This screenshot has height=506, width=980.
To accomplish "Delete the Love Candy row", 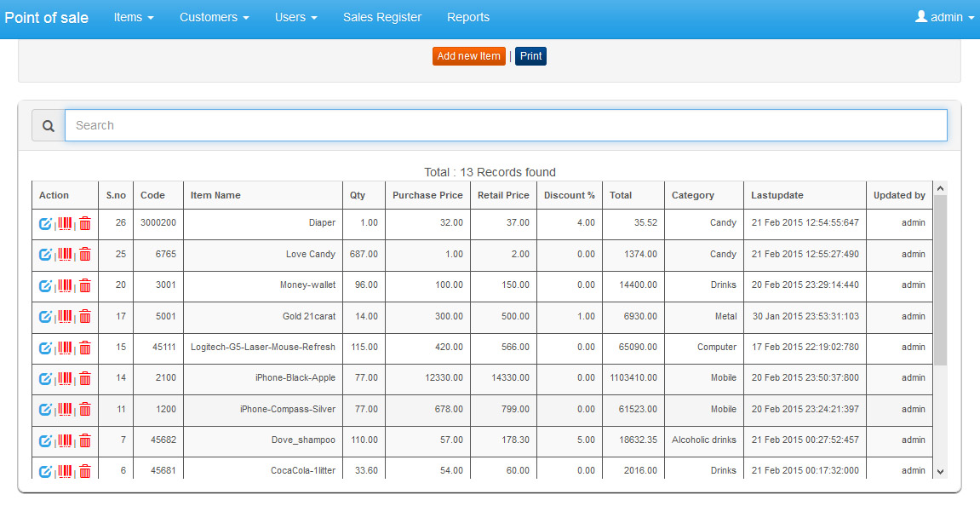I will pos(85,255).
